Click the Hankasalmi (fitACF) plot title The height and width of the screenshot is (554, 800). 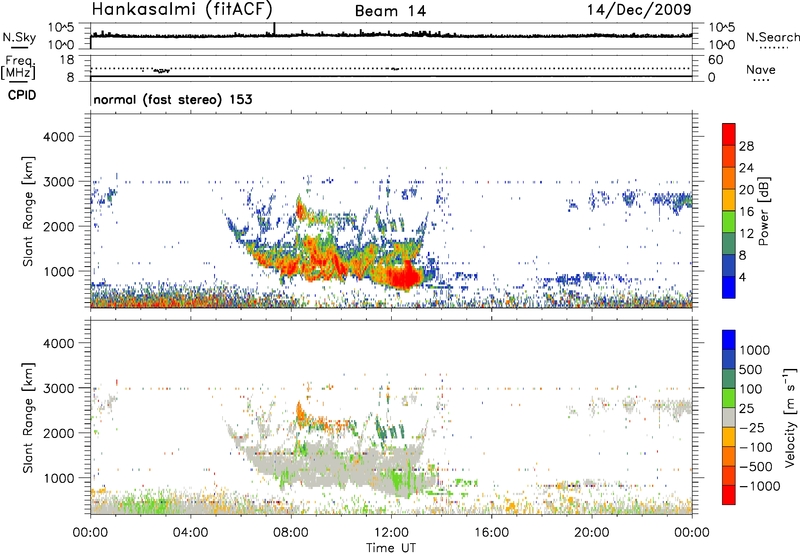tap(182, 9)
